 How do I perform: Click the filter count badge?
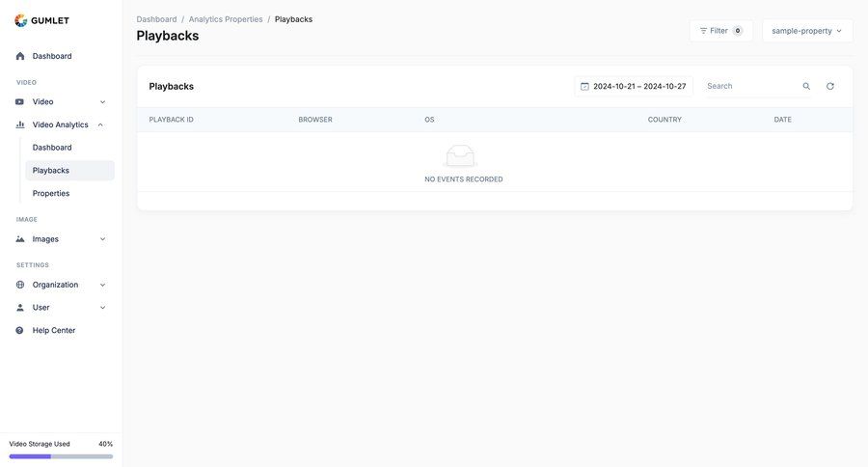738,31
